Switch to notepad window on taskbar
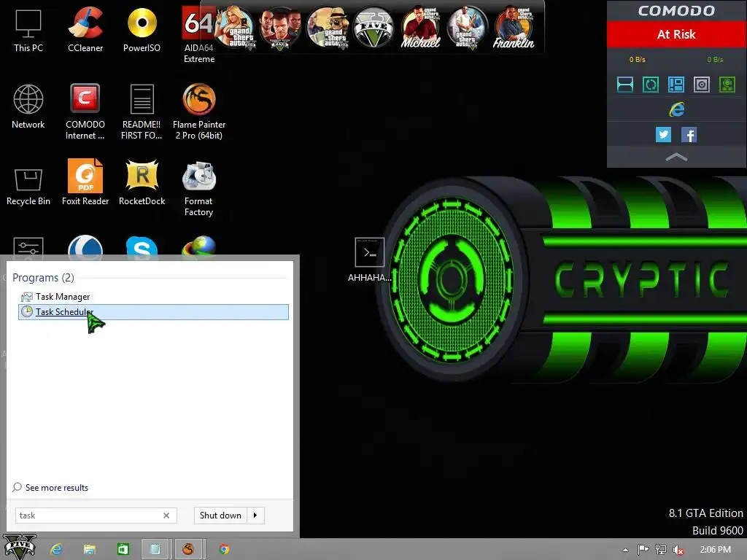Viewport: 747px width, 560px height. point(155,550)
